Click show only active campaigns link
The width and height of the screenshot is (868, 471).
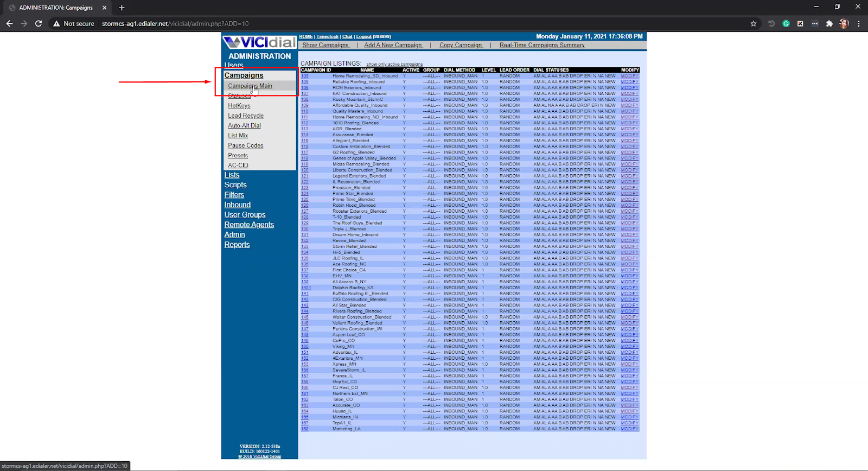[394, 64]
